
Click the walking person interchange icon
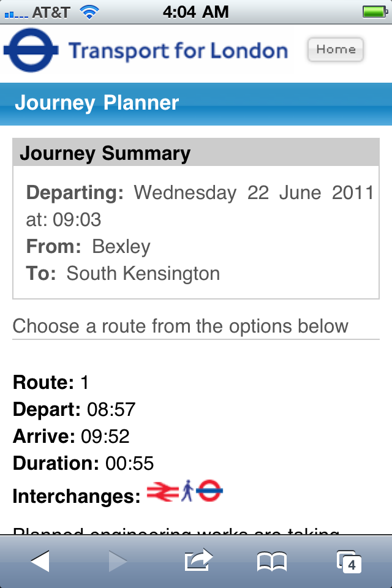187,491
